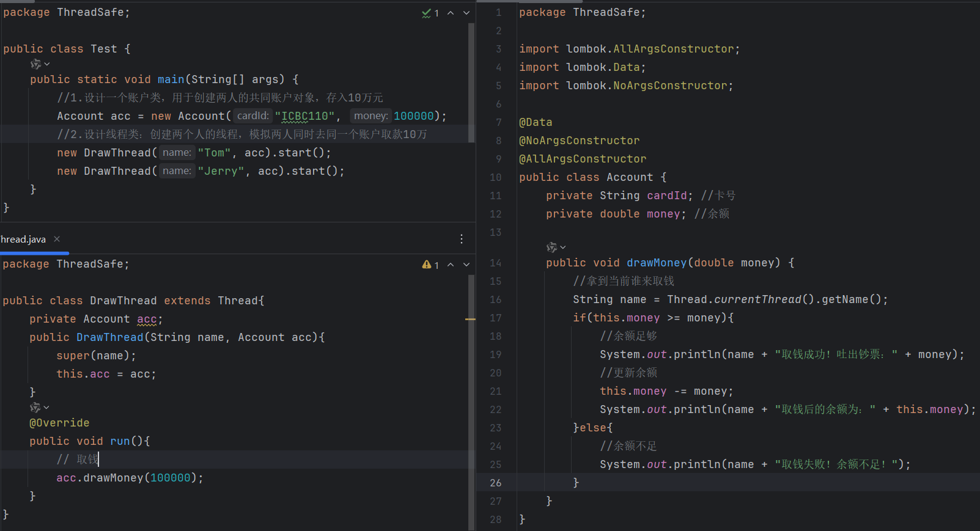Click the yellow warning stripe mark on scrollbar
The height and width of the screenshot is (531, 980).
(x=470, y=319)
